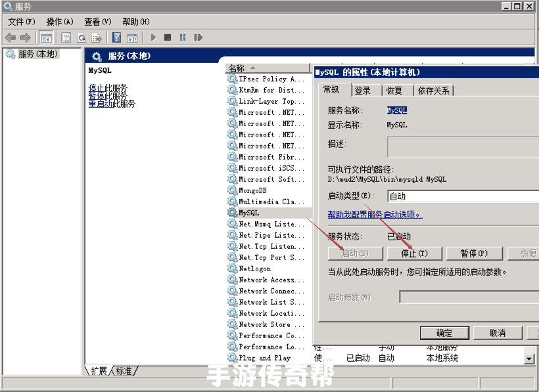This screenshot has height=392, width=539.
Task: Sort by the 名称 column header
Action: (268, 68)
